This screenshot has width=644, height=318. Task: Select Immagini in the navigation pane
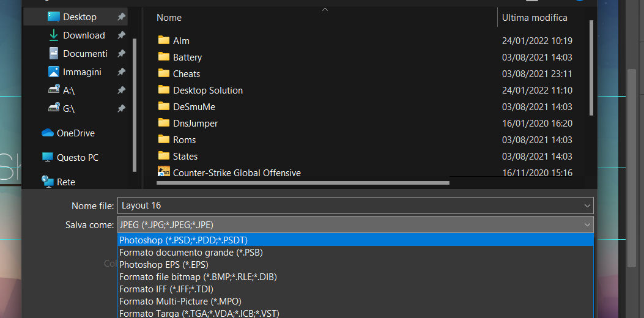point(82,72)
